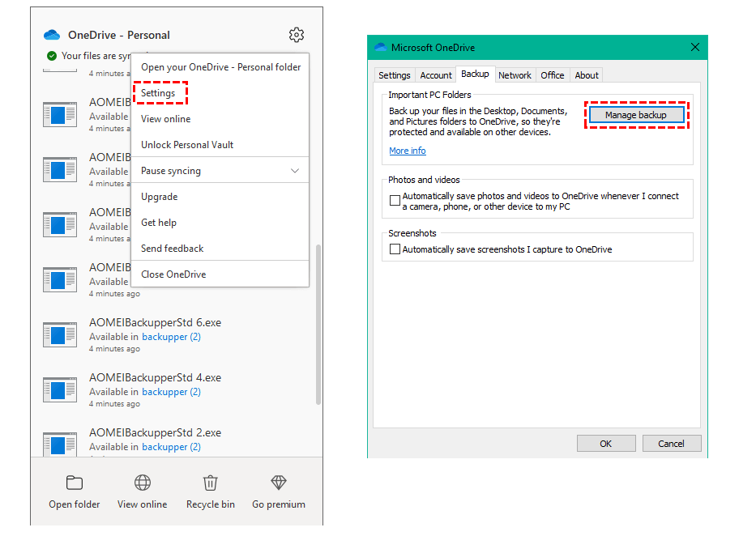Select Open your OneDrive - Personal folder
This screenshot has height=536, width=756.
220,67
